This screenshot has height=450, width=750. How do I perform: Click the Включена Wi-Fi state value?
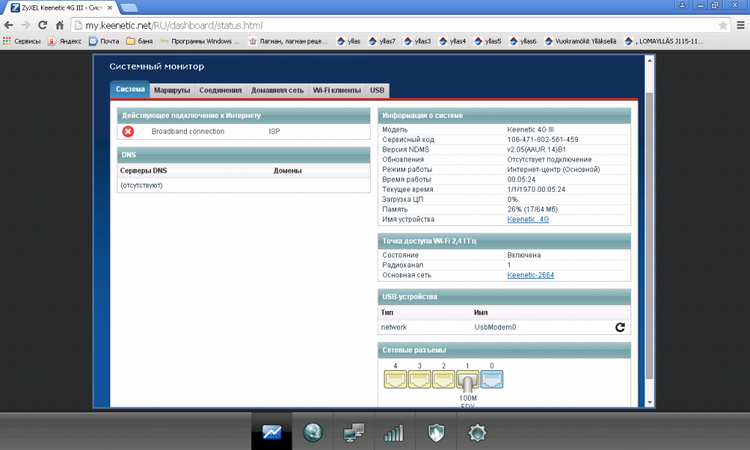click(524, 255)
